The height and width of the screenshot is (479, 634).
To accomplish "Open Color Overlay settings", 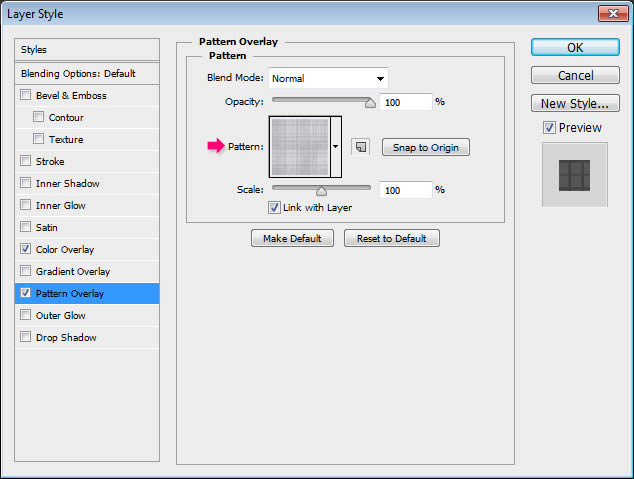I will 65,249.
